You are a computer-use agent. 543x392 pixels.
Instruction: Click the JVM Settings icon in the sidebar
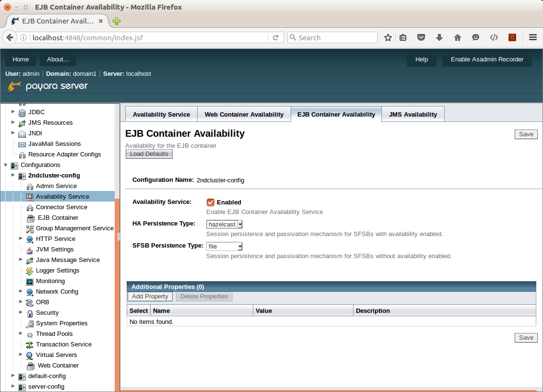[30, 249]
